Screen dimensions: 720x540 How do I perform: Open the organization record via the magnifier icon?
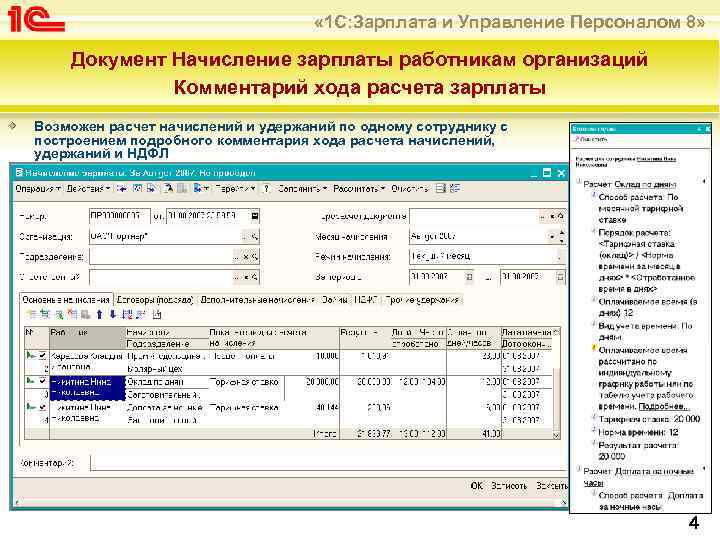click(255, 237)
